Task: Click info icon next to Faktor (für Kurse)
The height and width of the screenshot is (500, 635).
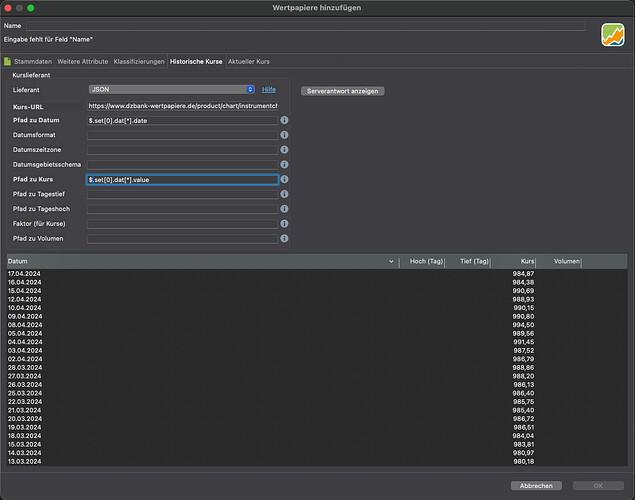Action: tap(284, 223)
